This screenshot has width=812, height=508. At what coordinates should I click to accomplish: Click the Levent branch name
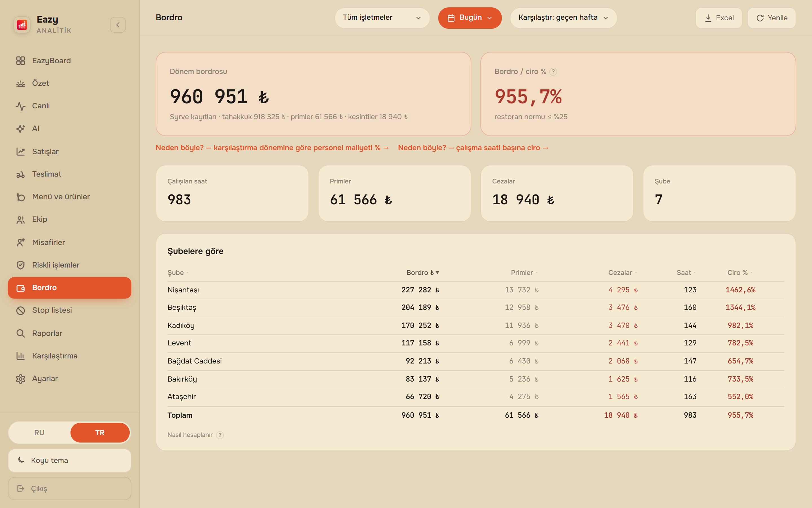(x=179, y=343)
